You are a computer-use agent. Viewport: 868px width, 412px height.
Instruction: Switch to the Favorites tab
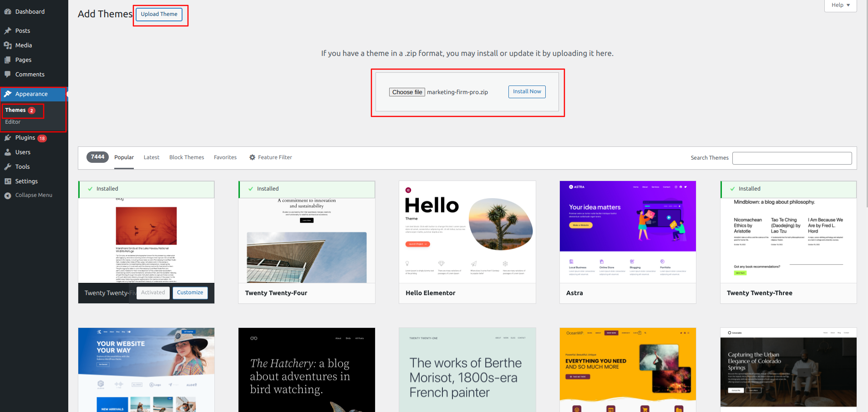click(x=225, y=157)
